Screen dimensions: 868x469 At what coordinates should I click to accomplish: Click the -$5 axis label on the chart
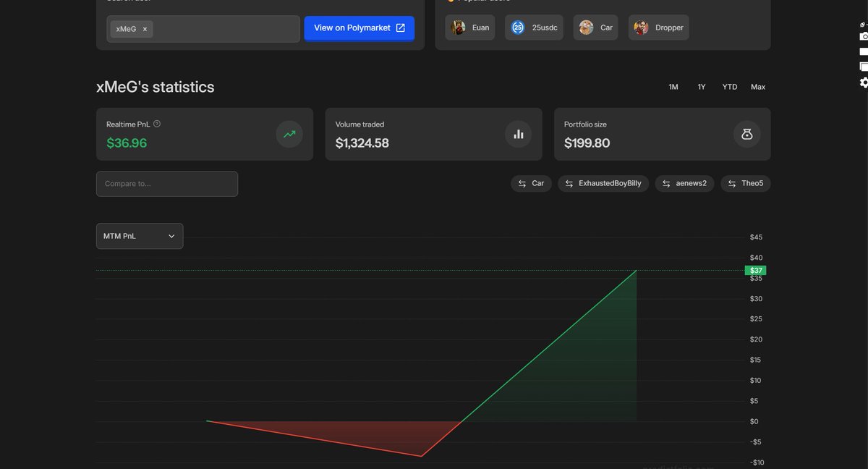click(x=756, y=442)
